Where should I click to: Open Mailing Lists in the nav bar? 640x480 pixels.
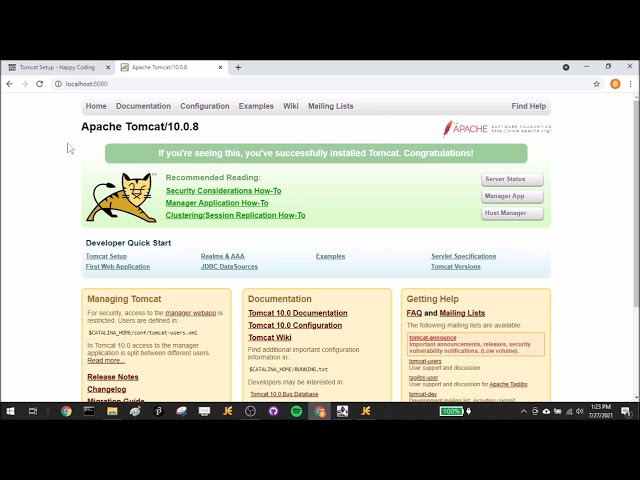click(x=331, y=106)
